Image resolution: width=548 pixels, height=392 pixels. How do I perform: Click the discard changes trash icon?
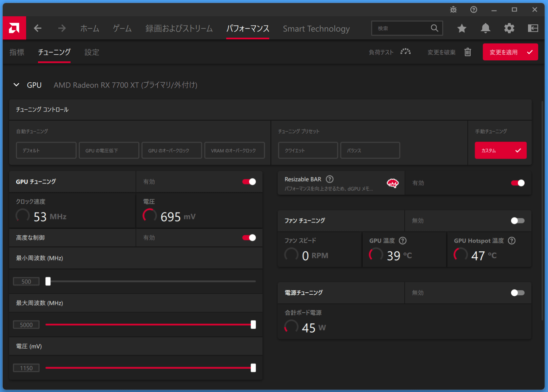[x=468, y=52]
